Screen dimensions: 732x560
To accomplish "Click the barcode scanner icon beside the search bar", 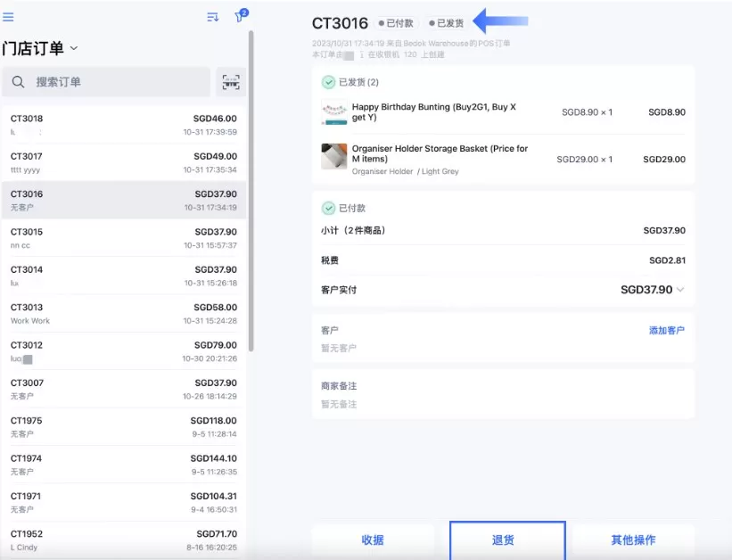I will [230, 82].
